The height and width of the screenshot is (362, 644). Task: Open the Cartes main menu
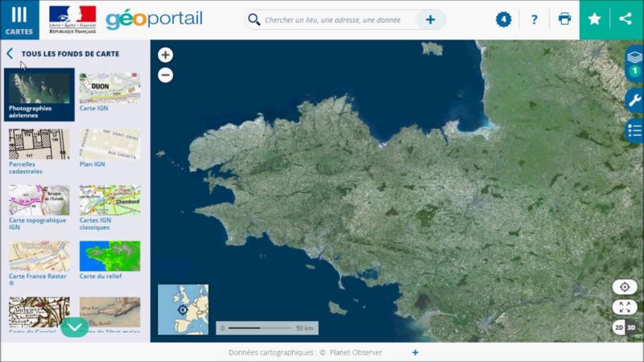[19, 19]
